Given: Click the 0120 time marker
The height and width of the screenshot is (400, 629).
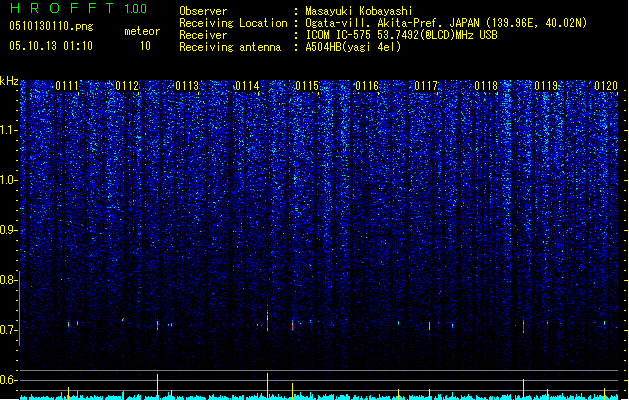Looking at the screenshot, I should 606,86.
